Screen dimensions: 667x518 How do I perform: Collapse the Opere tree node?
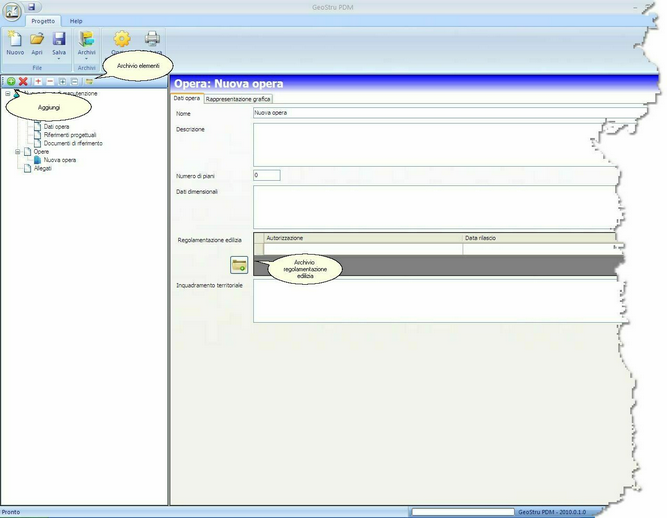(x=17, y=152)
